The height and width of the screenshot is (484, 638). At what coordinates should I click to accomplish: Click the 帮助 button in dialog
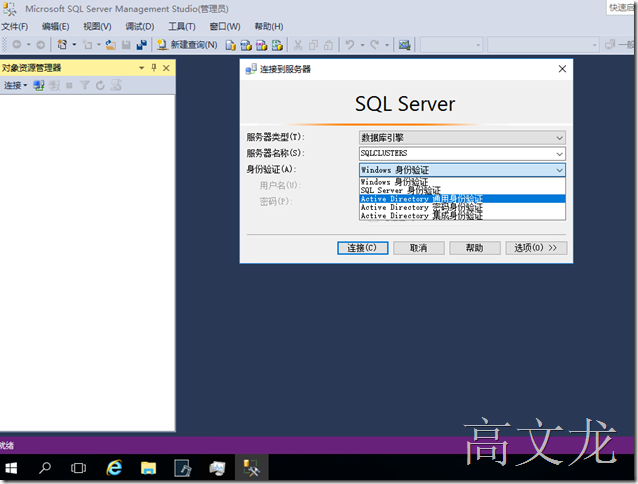pyautogui.click(x=475, y=248)
